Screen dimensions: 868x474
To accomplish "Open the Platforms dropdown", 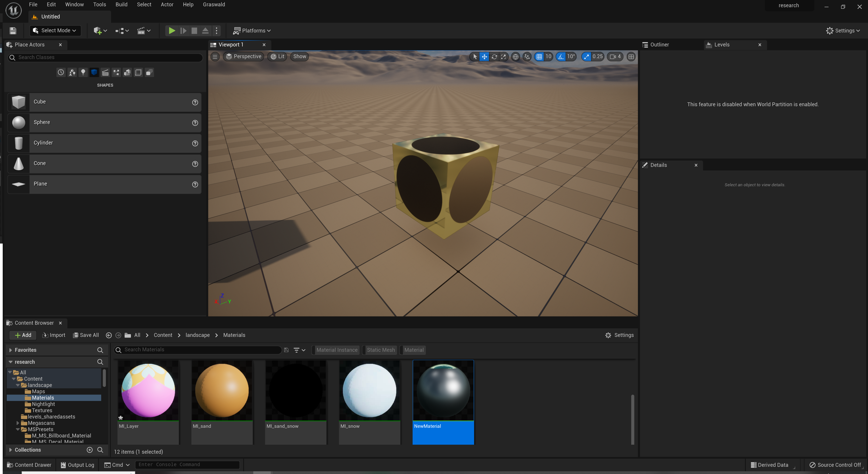I will 252,31.
